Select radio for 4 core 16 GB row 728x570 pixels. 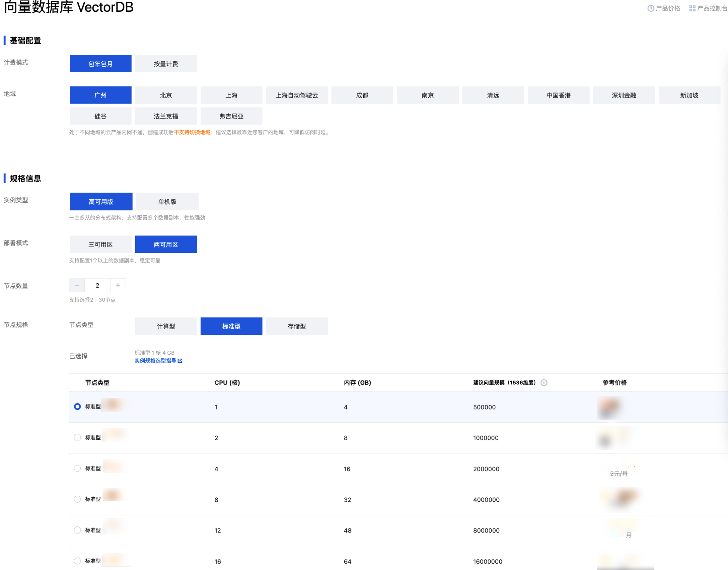coord(78,468)
